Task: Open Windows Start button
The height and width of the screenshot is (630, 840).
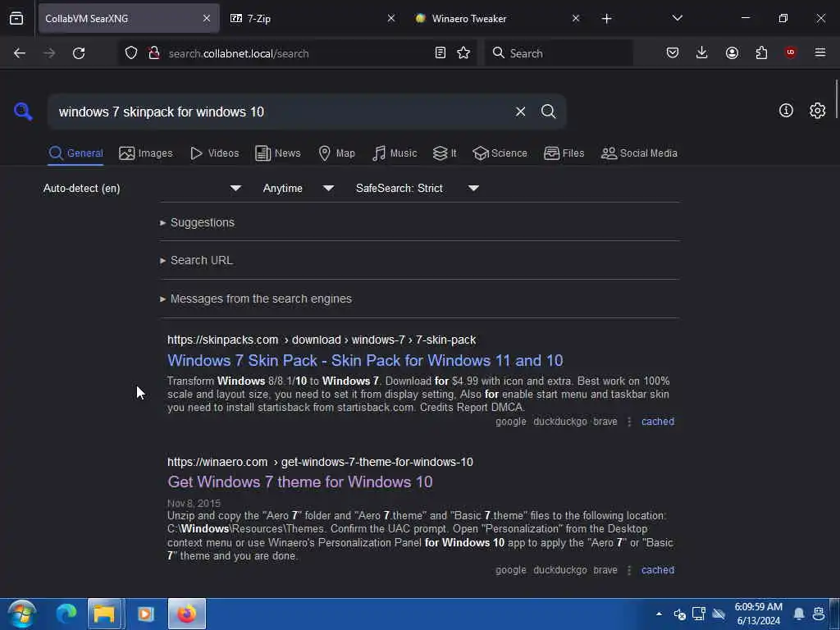Action: click(22, 614)
